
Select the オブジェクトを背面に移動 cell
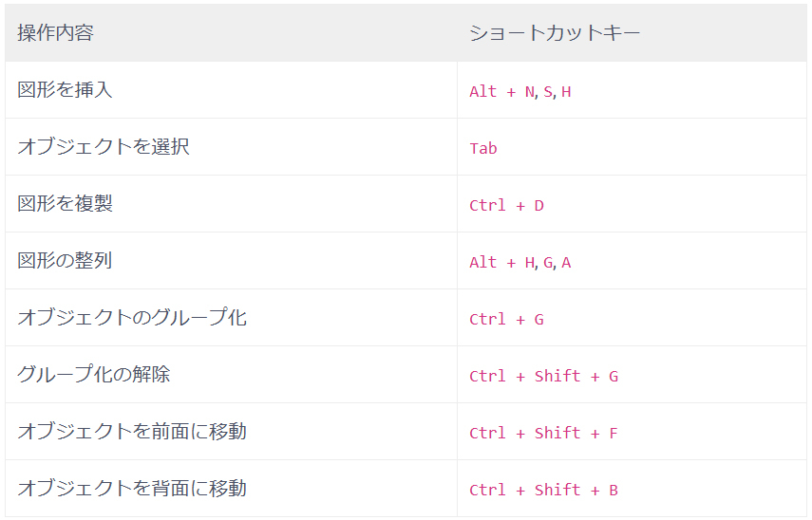131,489
